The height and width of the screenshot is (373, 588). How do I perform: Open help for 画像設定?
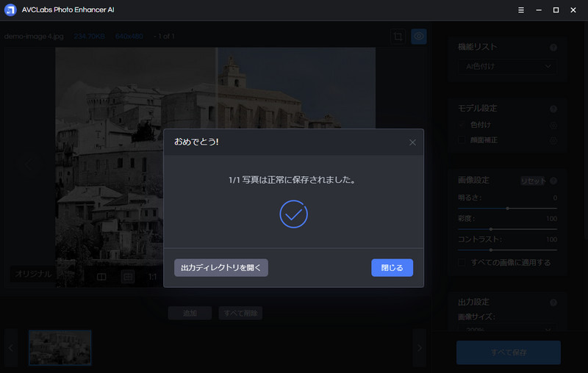(x=553, y=181)
